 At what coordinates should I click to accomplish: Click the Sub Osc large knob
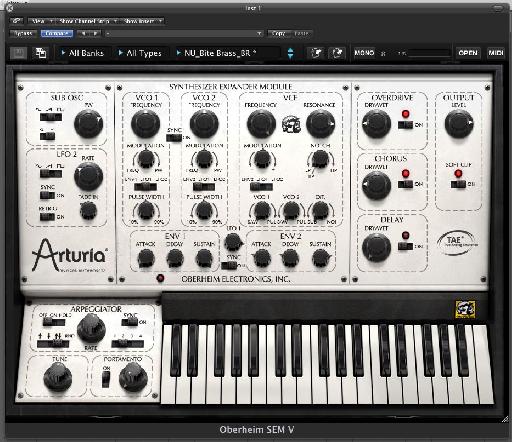[88, 124]
